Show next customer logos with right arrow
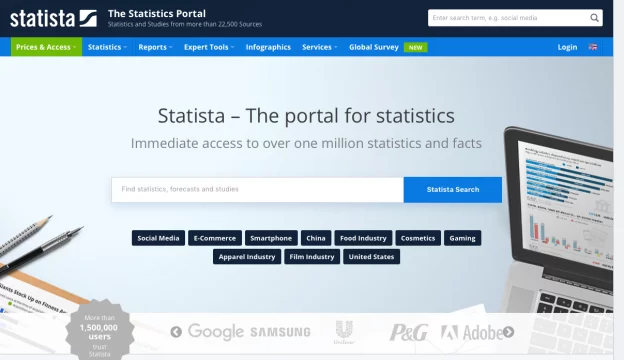624x360 pixels. click(x=508, y=332)
